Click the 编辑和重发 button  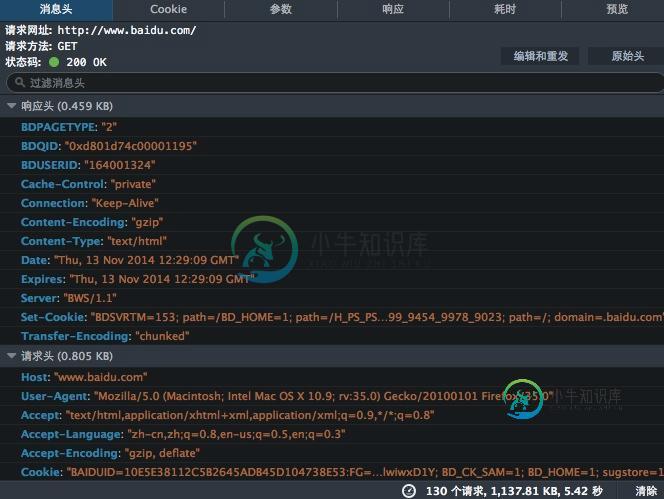540,56
